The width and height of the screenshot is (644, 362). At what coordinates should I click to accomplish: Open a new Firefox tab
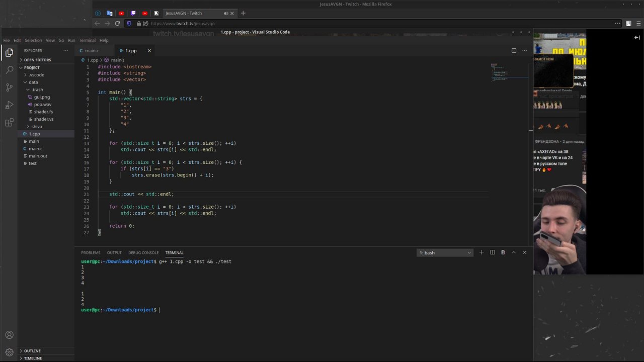pos(243,13)
